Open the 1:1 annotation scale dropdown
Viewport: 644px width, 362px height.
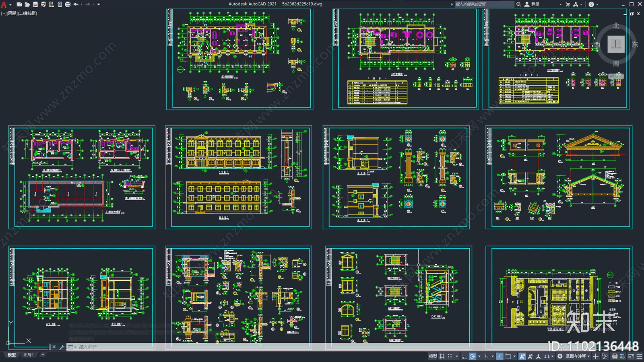[x=549, y=356]
